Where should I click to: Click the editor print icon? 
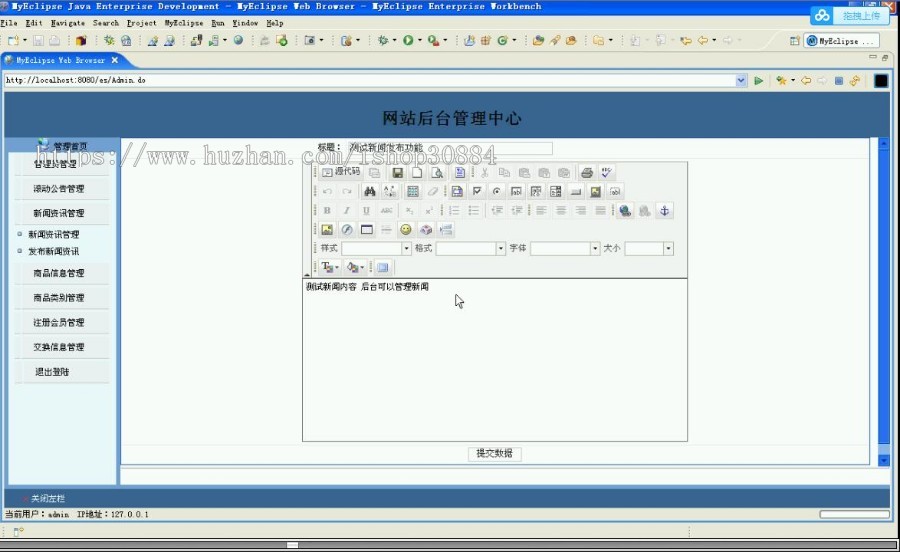tap(587, 172)
